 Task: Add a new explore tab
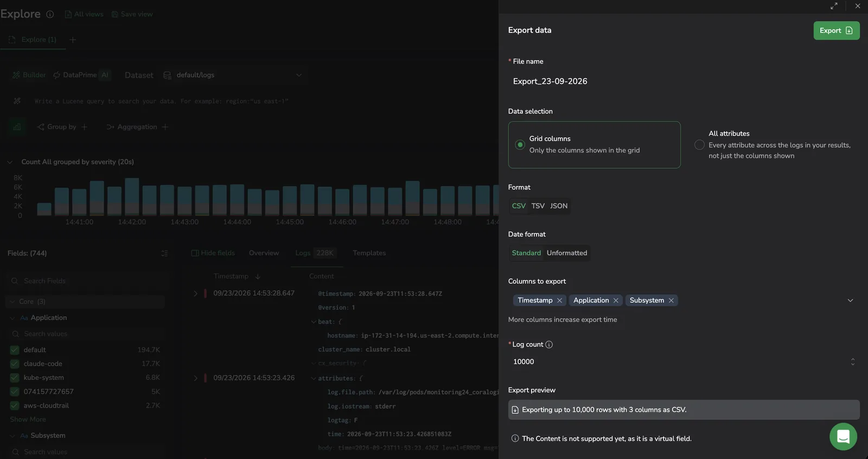click(x=73, y=40)
